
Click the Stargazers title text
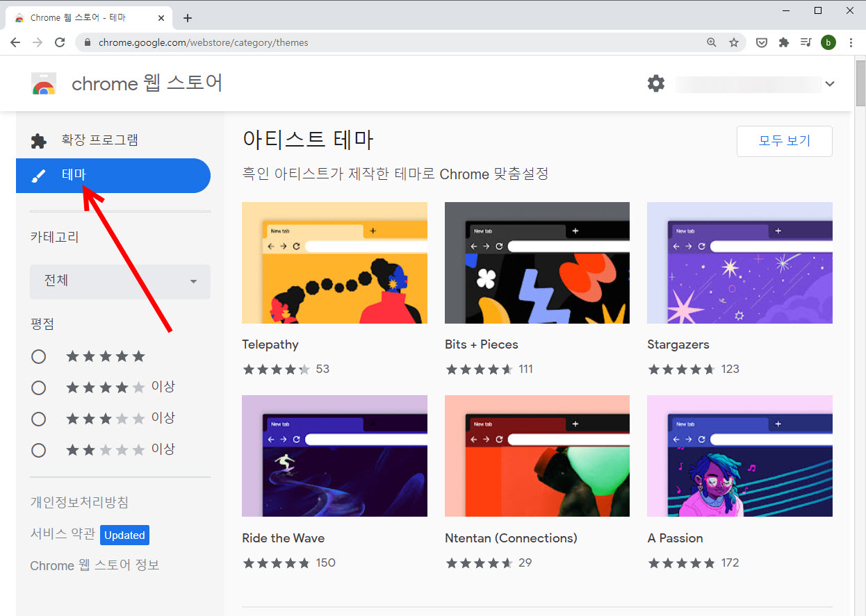pyautogui.click(x=678, y=344)
